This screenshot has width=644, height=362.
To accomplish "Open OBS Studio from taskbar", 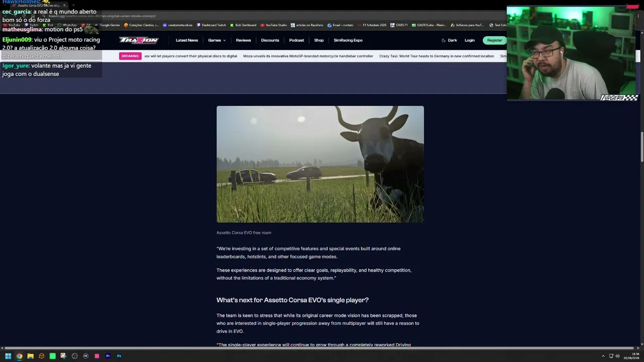I will 74,356.
